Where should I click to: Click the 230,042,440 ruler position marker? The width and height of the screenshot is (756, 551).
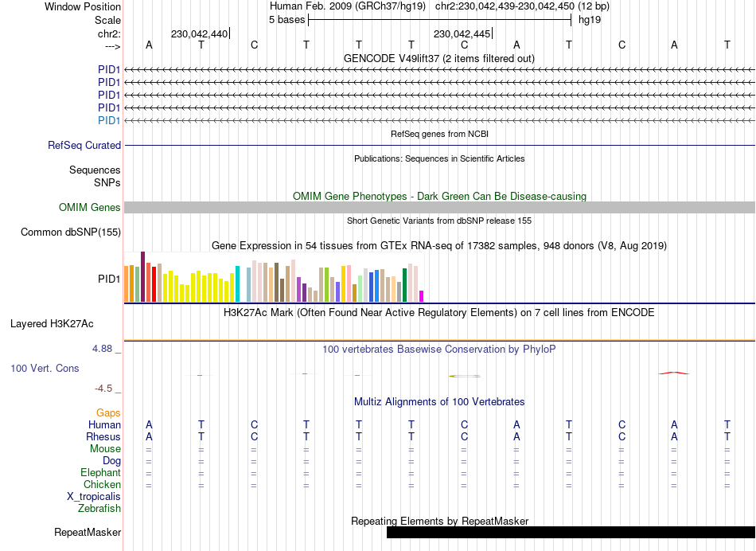200,33
